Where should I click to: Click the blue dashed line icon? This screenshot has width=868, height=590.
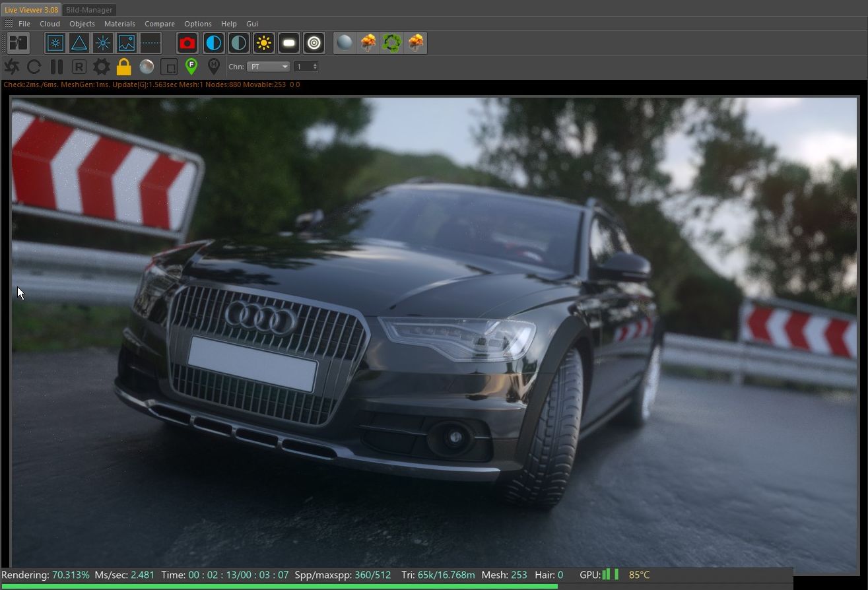[x=150, y=44]
